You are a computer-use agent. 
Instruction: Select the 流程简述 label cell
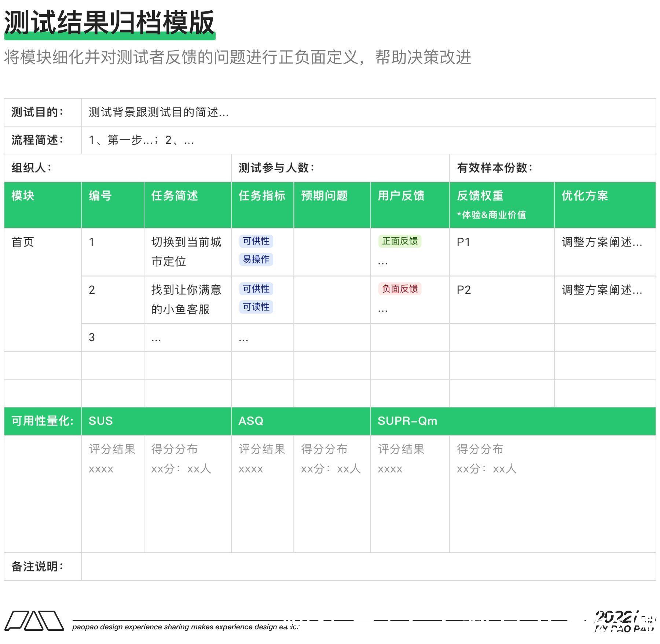[43, 140]
